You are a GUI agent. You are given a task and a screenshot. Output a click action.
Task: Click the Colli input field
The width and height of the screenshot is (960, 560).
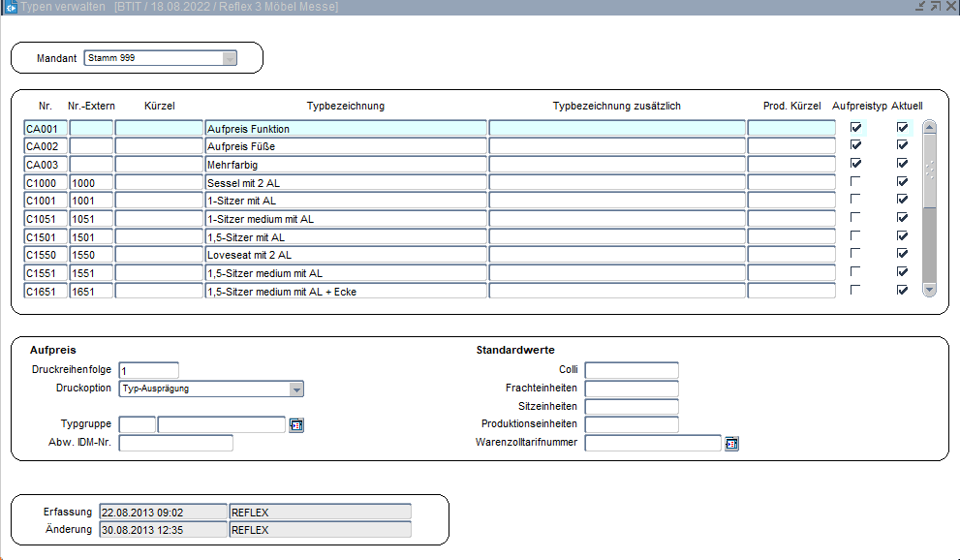[631, 370]
